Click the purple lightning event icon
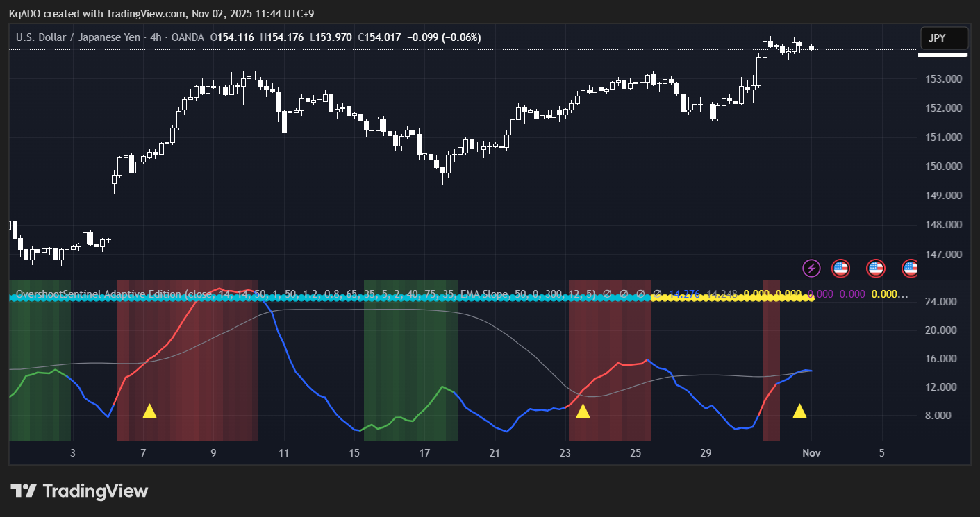This screenshot has width=980, height=517. 811,268
